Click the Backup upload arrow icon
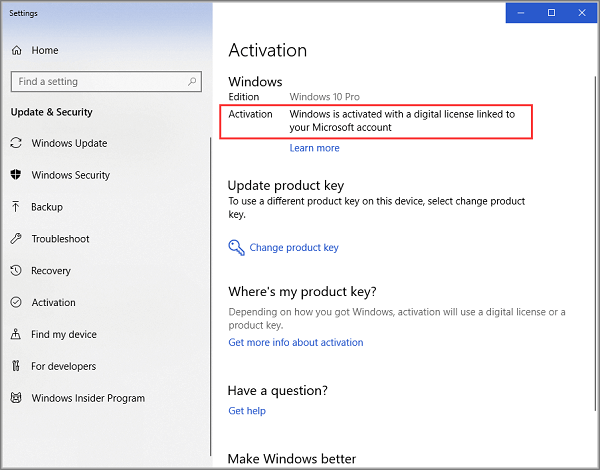This screenshot has height=470, width=600. [16, 207]
